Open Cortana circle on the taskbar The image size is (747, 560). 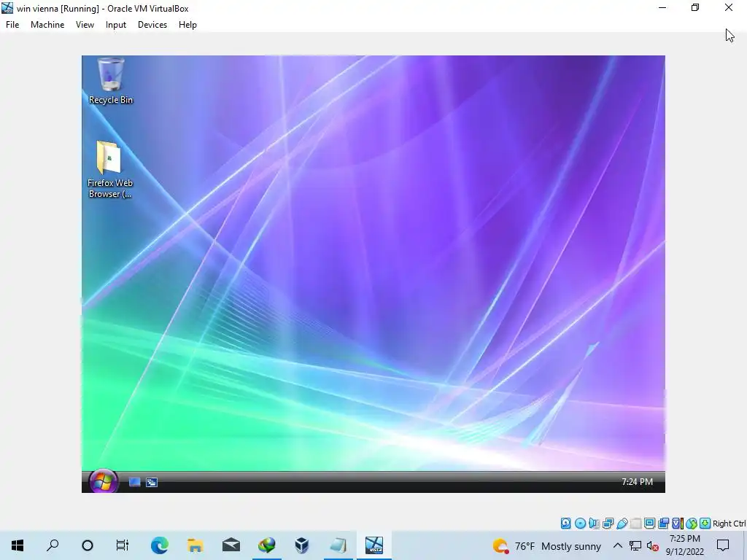tap(88, 545)
